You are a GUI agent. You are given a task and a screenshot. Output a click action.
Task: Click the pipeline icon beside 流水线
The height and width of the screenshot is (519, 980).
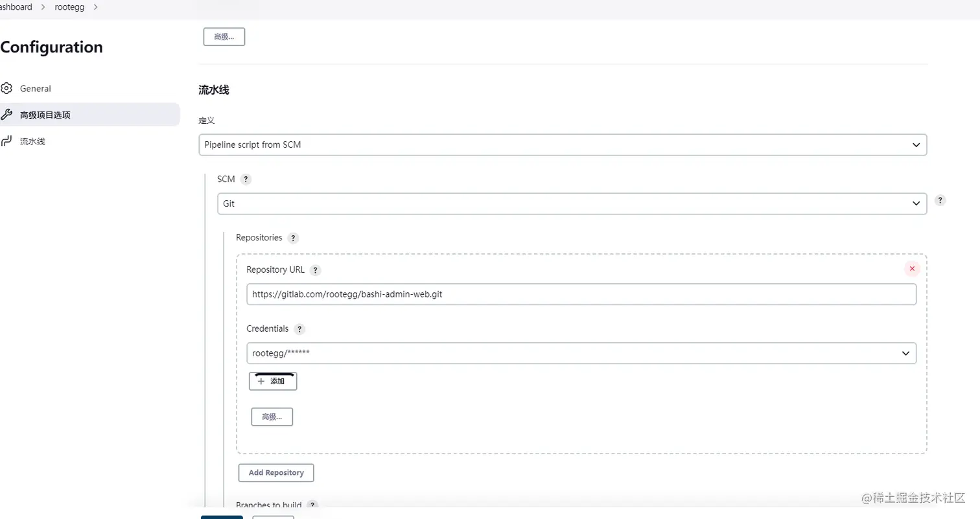(x=6, y=141)
